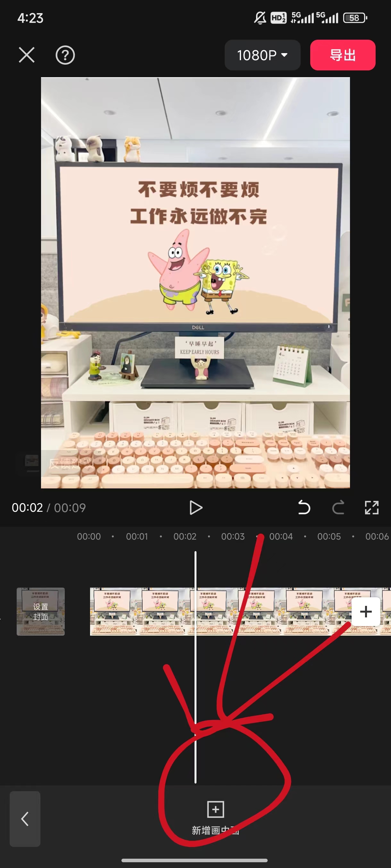Viewport: 391px width, 868px height.
Task: Tap the 00:04 mark on the timeline ruler
Action: pyautogui.click(x=281, y=536)
